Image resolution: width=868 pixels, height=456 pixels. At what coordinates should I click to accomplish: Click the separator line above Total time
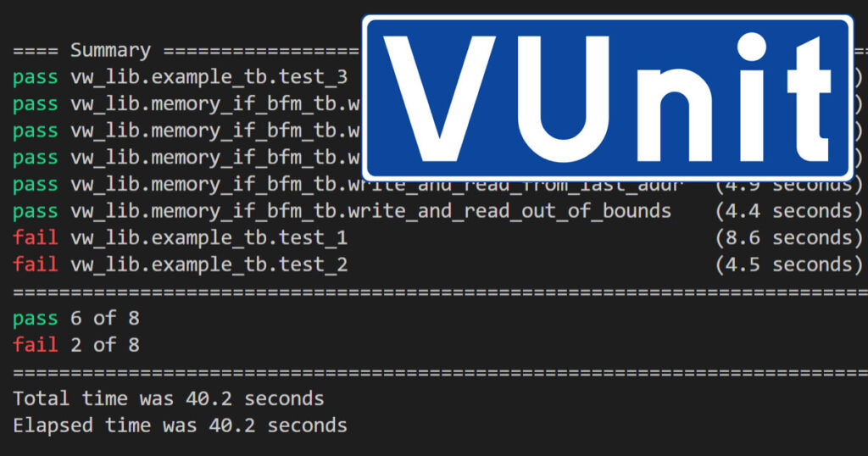441,372
